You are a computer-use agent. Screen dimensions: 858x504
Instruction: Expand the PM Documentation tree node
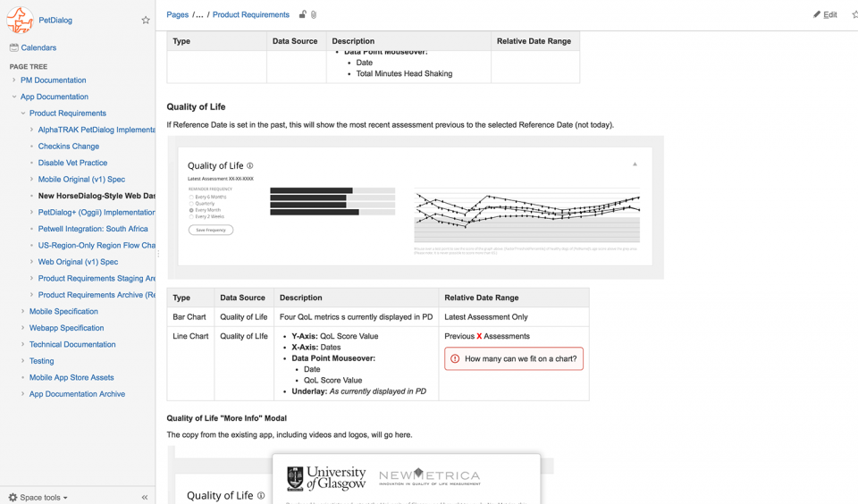13,80
